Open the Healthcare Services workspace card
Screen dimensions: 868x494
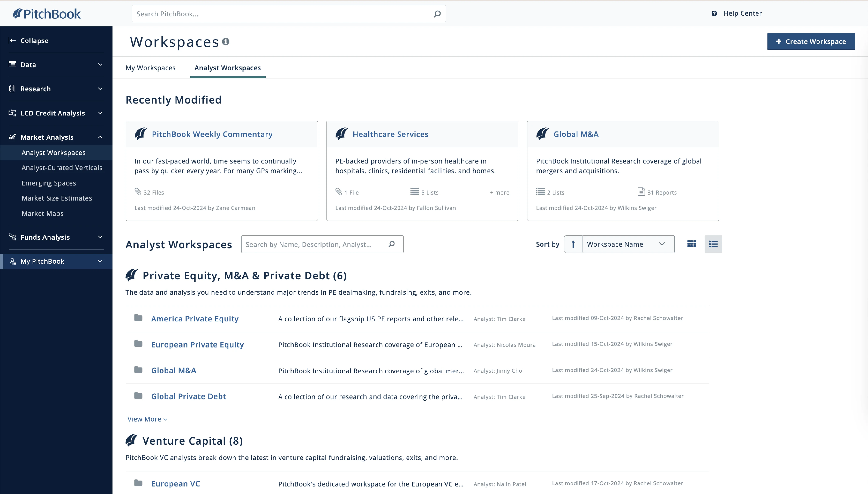tap(390, 134)
